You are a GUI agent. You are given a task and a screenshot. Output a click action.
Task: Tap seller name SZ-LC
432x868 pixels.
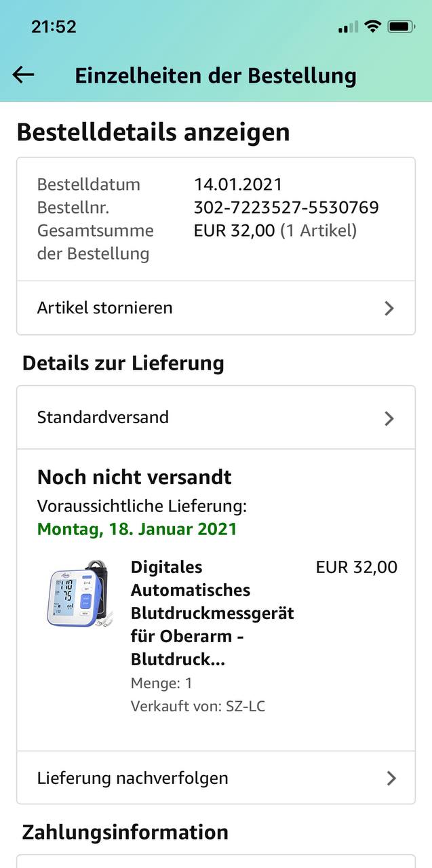pos(245,706)
